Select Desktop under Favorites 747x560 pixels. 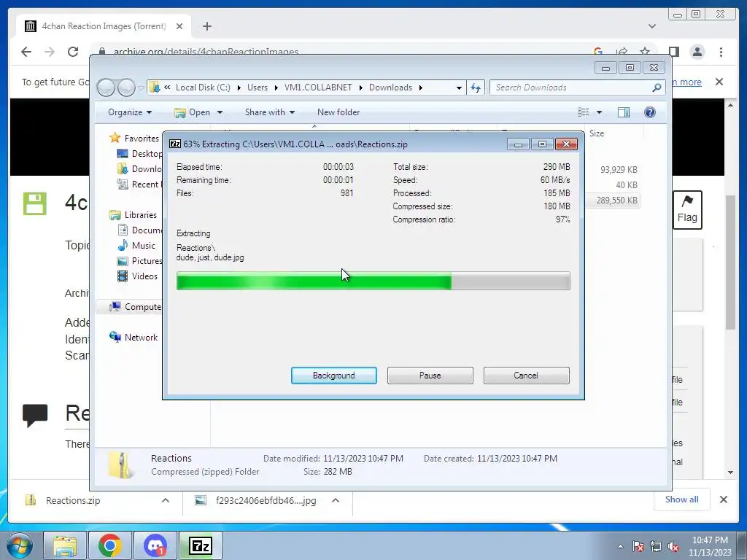(147, 153)
